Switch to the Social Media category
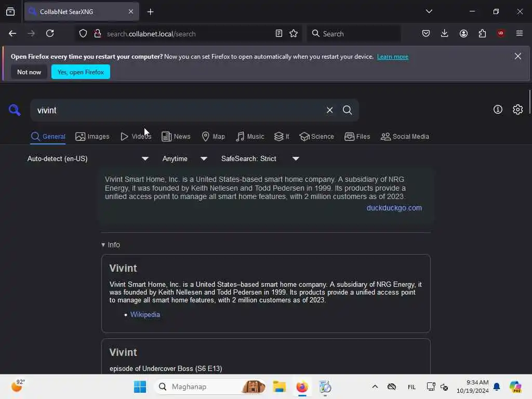Screen dimensions: 532x399 pos(405,137)
